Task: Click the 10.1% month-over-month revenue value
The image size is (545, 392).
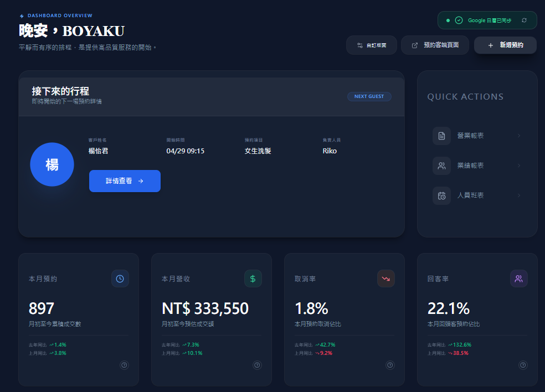Action: pyautogui.click(x=194, y=353)
